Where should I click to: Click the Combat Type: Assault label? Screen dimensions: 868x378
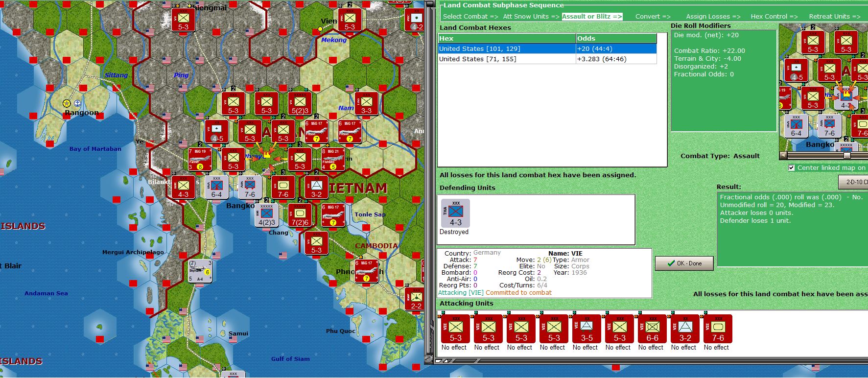(720, 156)
